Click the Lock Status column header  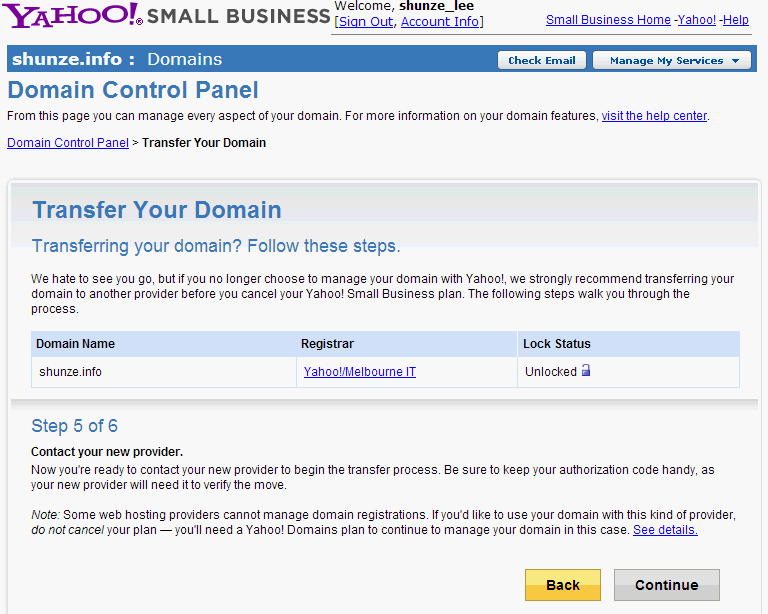[557, 344]
